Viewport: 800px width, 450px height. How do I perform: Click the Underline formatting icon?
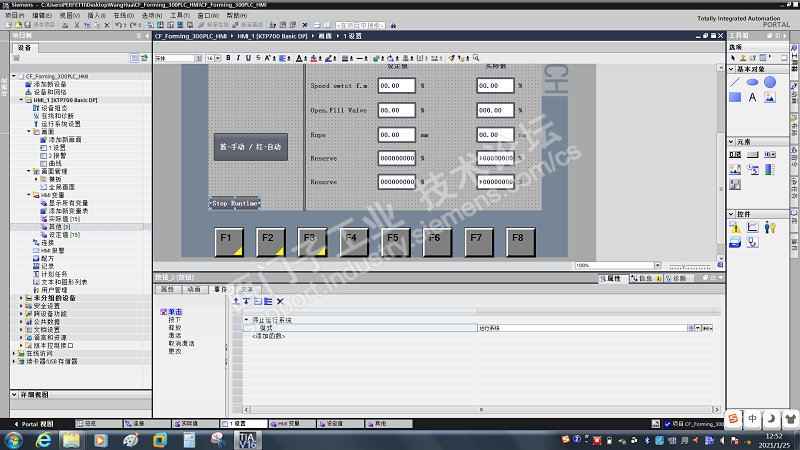click(248, 58)
